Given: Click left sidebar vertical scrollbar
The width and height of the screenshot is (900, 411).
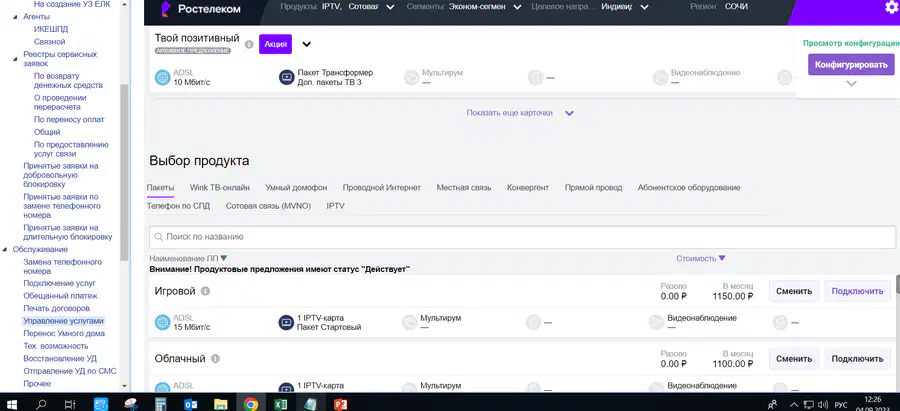Looking at the screenshot, I should point(124,172).
